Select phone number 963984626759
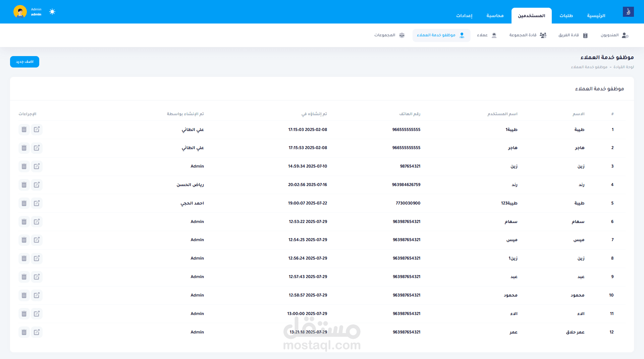Viewport: 644px width, 359px height. (x=406, y=185)
